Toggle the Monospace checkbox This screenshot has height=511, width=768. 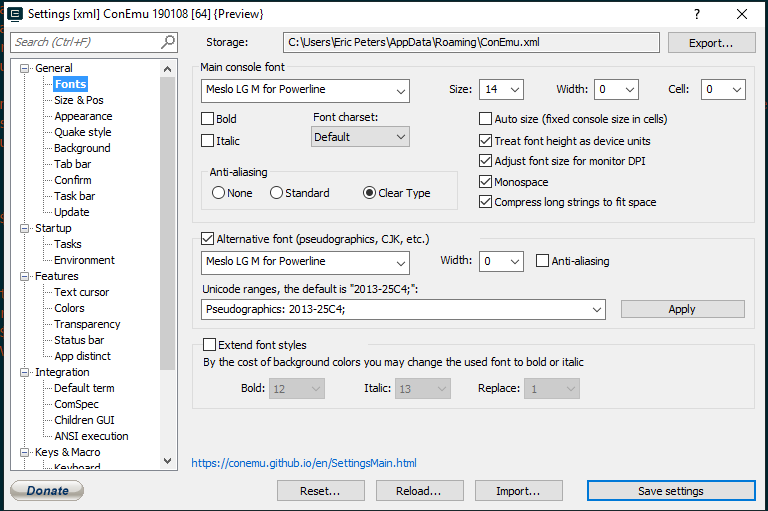pos(485,182)
